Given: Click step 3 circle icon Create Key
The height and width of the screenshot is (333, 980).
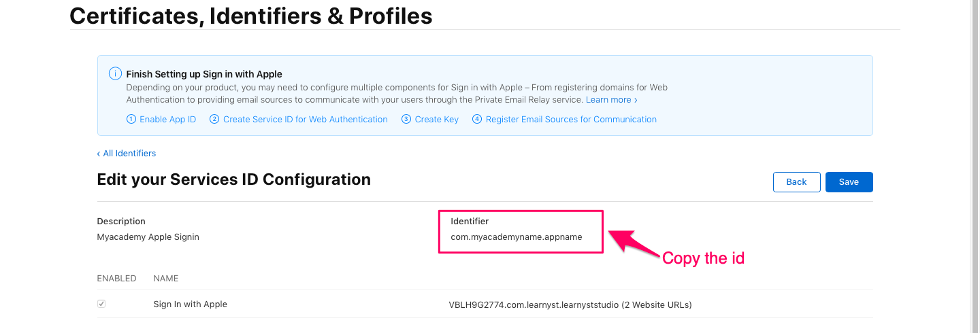Looking at the screenshot, I should [x=406, y=119].
